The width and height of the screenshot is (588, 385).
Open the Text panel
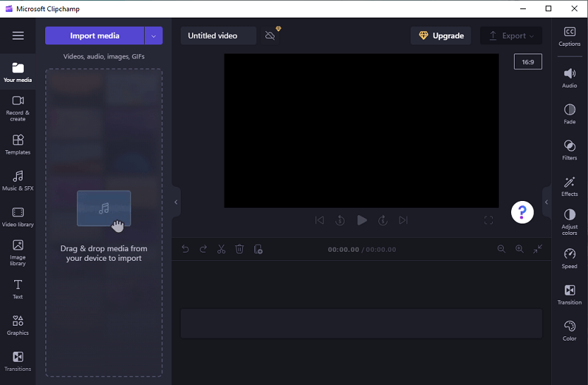pyautogui.click(x=18, y=289)
